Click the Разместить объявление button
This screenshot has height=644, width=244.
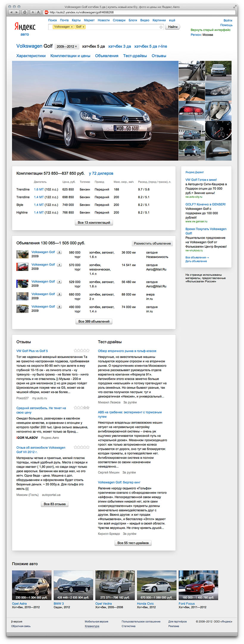pos(152,244)
